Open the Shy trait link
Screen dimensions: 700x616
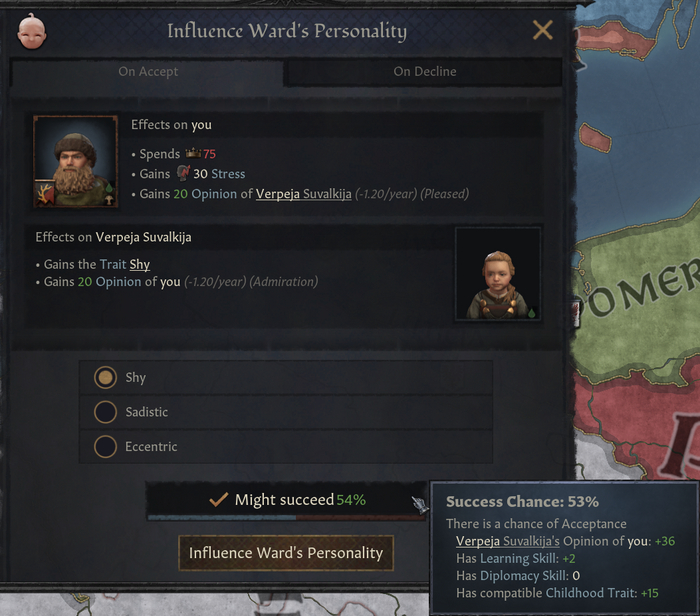coord(140,264)
